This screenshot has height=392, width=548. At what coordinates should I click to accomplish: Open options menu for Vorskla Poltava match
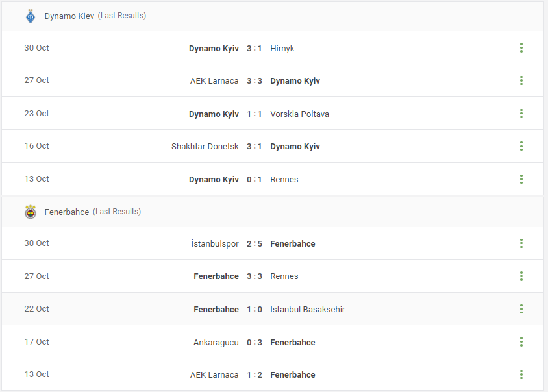point(521,114)
